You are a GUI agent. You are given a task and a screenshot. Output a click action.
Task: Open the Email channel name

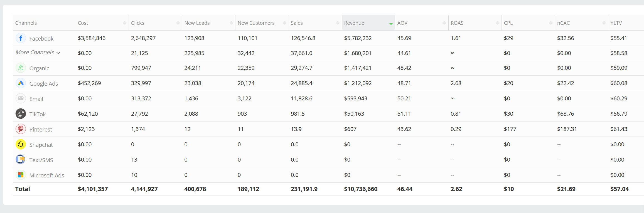tap(36, 99)
